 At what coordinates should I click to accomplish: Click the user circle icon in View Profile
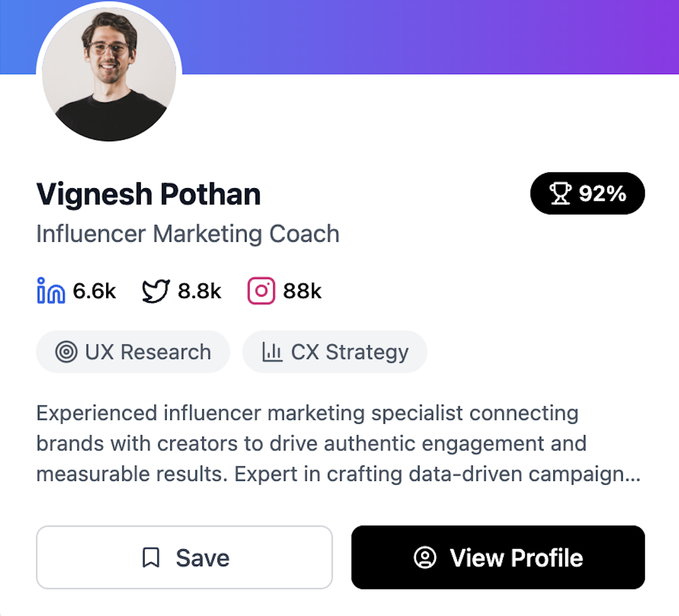coord(425,558)
